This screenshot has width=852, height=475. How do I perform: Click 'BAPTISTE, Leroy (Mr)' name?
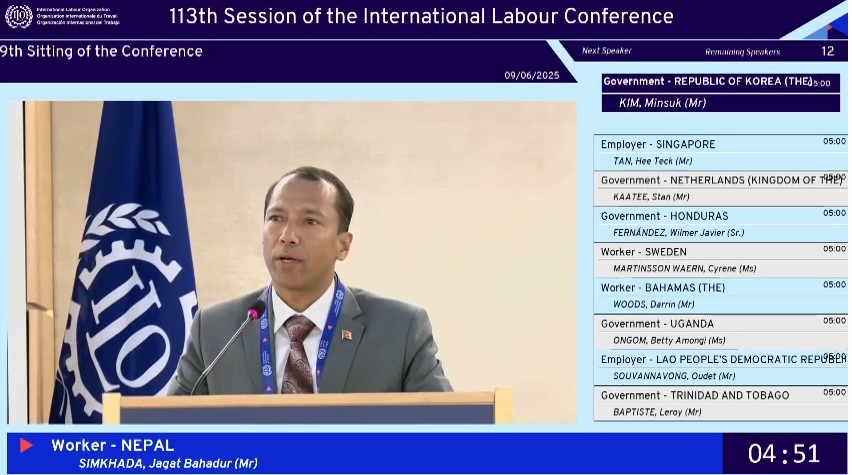pos(657,412)
